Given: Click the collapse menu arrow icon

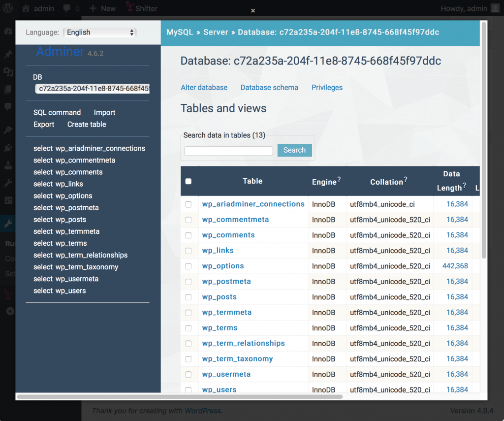Looking at the screenshot, I should point(10,311).
